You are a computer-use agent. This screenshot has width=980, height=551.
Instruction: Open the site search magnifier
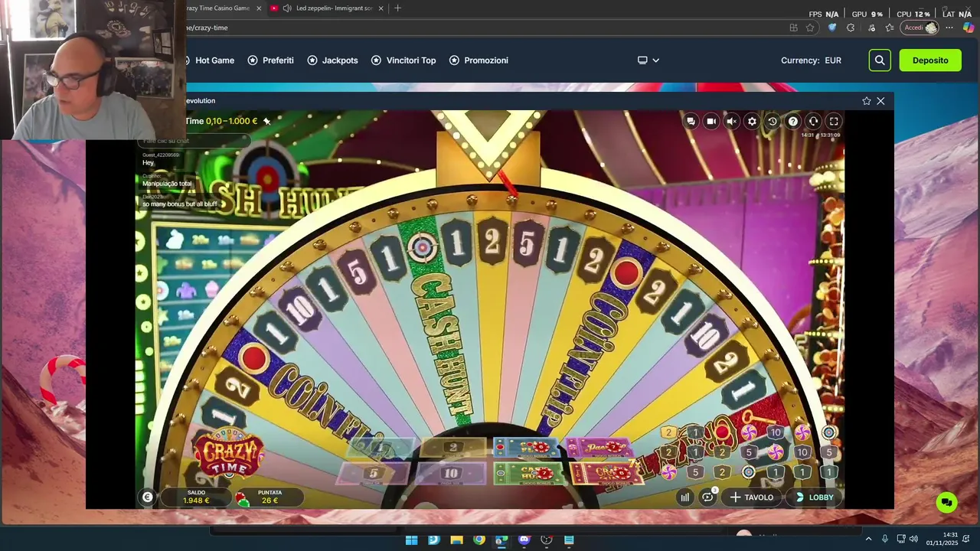tap(880, 60)
